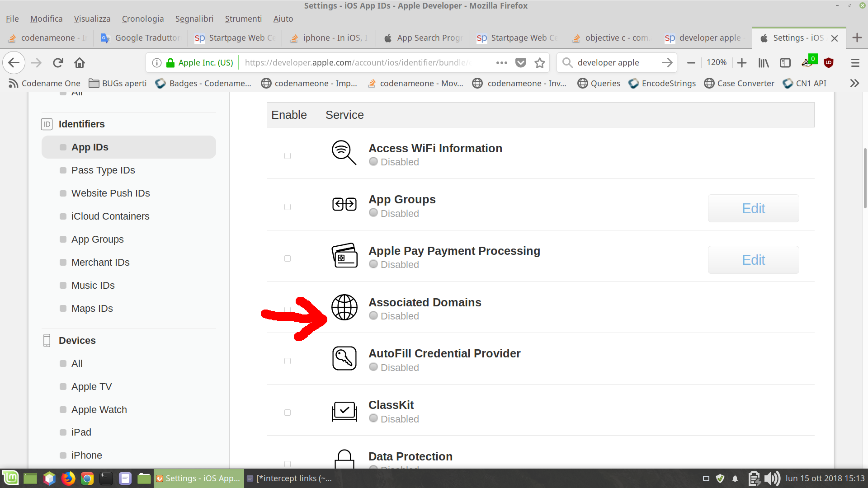Open the Firefox library icon
This screenshot has width=868, height=488.
pos(764,63)
